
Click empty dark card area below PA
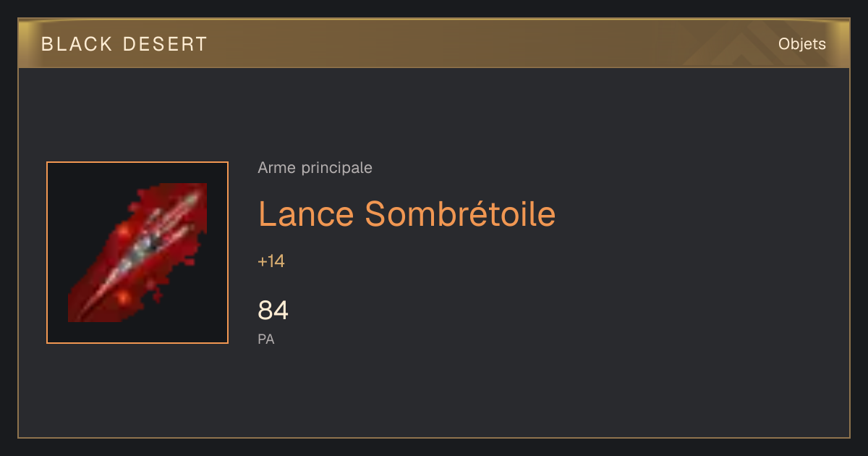point(434,394)
